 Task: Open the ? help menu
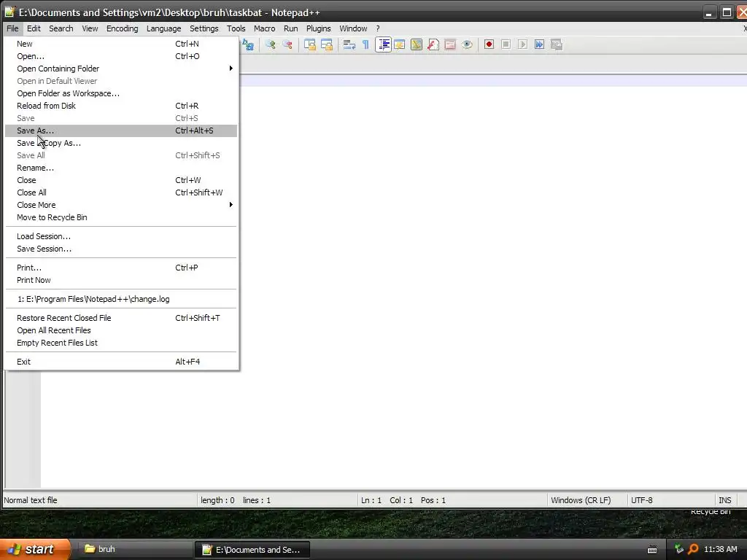(x=378, y=28)
